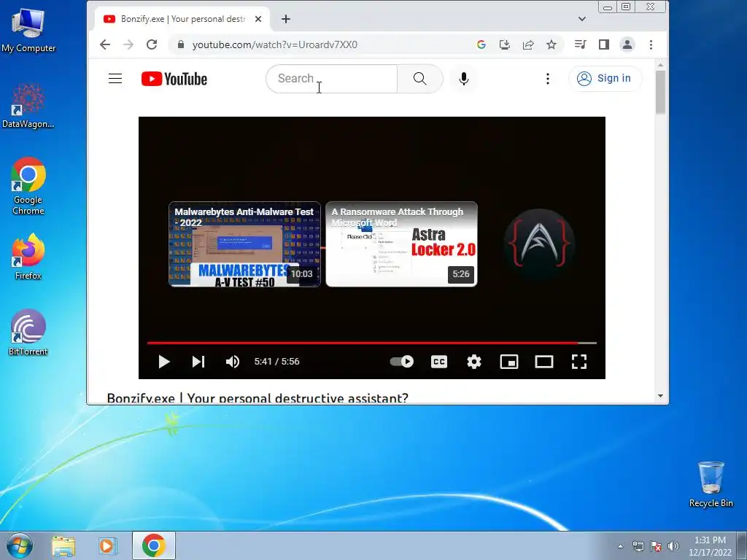Restore down the Chrome window
747x560 pixels.
point(626,7)
